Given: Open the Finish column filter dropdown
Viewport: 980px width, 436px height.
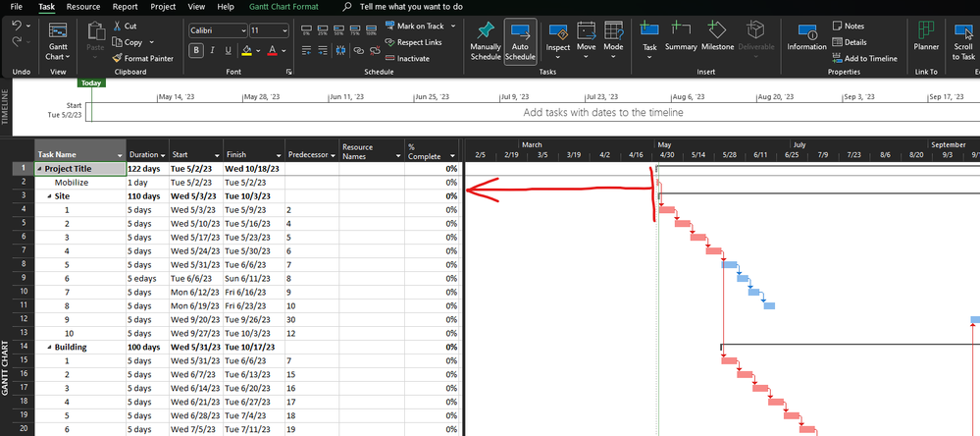Looking at the screenshot, I should click(x=280, y=155).
